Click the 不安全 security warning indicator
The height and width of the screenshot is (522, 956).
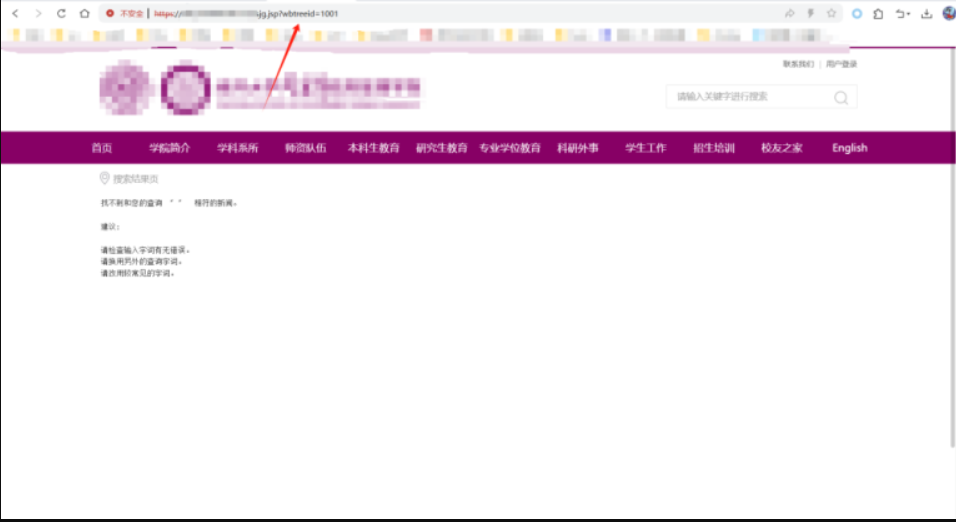pos(124,13)
